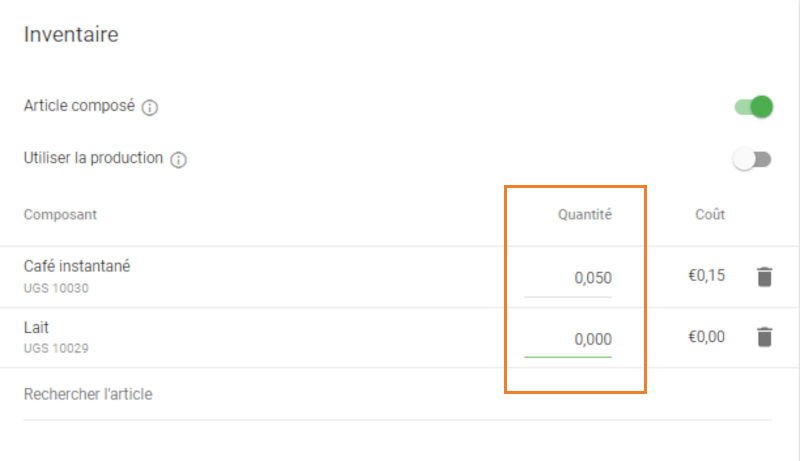Screen dimensions: 800x461
Task: Click the Quantité column header
Action: point(584,214)
